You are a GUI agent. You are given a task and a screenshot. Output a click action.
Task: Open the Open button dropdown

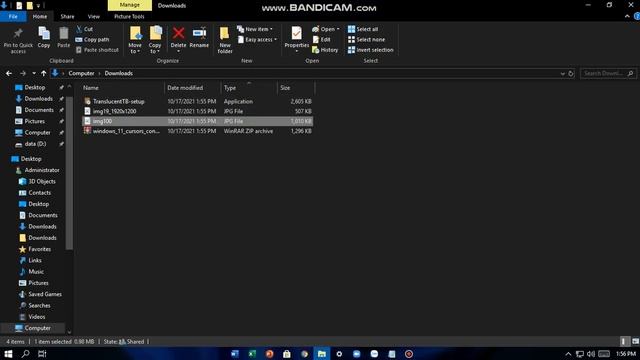tap(326, 29)
